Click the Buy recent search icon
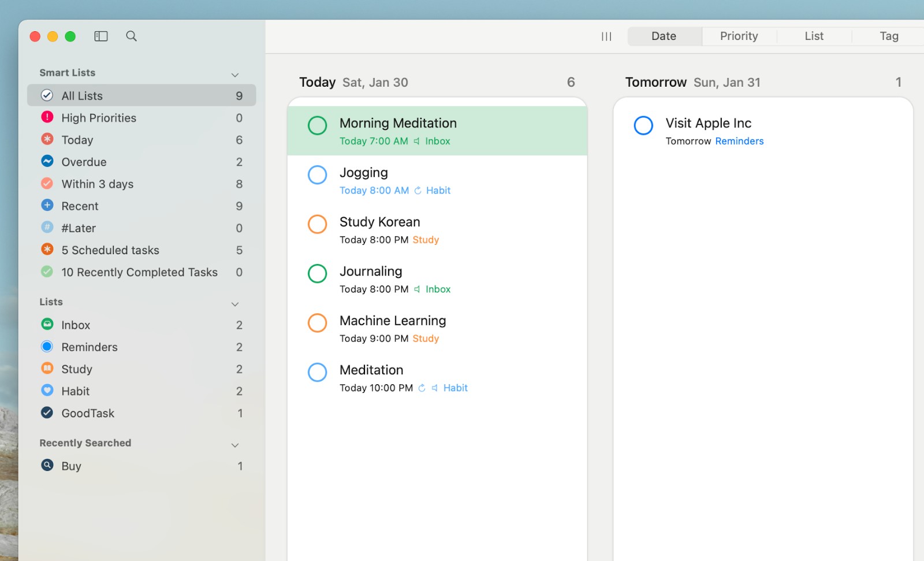 coord(47,466)
